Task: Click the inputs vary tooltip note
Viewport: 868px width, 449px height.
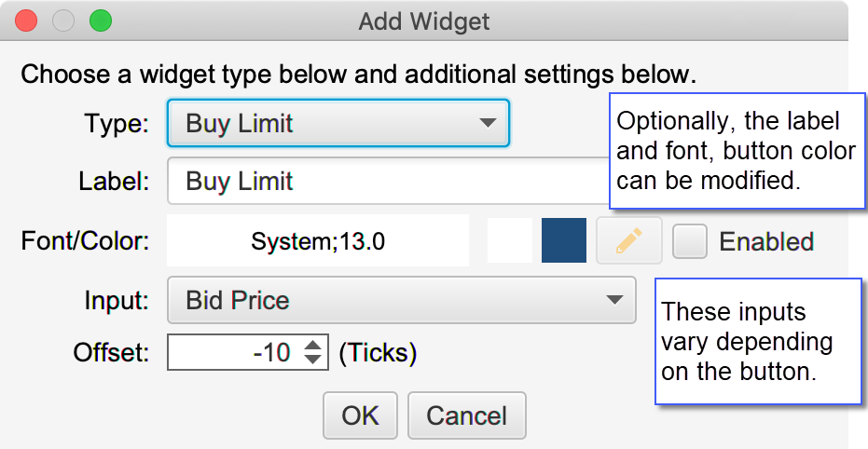Action: tap(757, 341)
